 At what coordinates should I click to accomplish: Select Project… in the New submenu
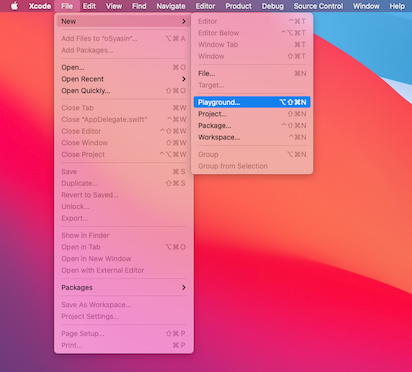(252, 114)
